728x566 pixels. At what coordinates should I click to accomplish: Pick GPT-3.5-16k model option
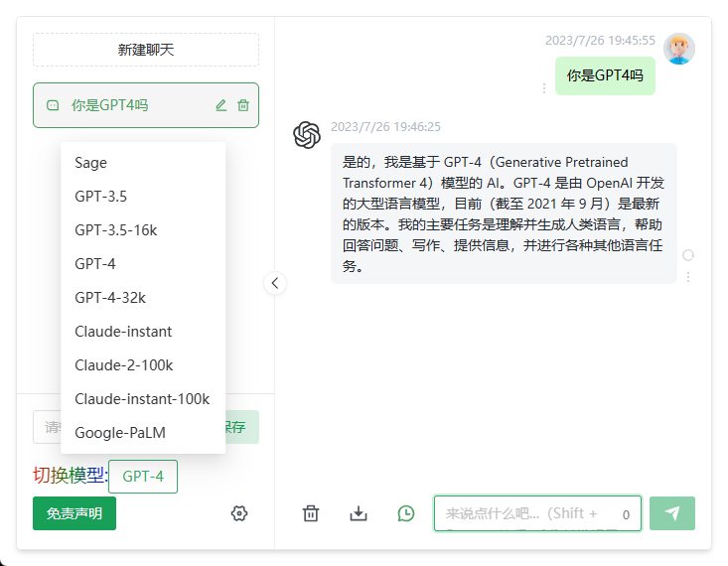[x=143, y=230]
